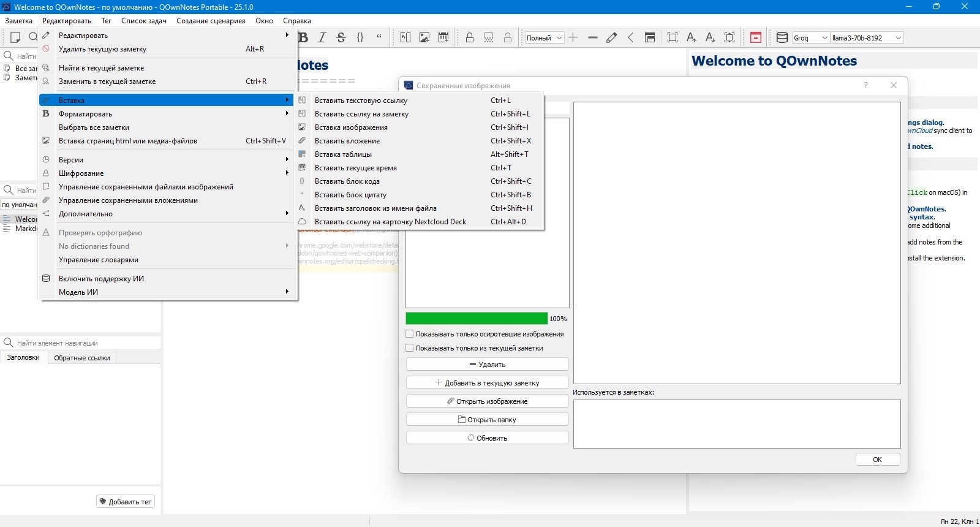
Task: Insert block quote via quotation icon
Action: 379,37
